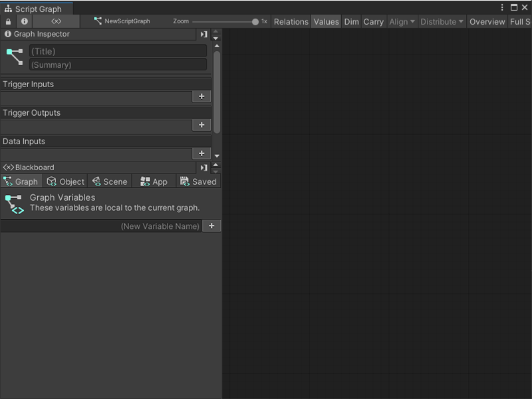Switch to the Scene variables tab
This screenshot has width=532, height=399.
click(110, 181)
